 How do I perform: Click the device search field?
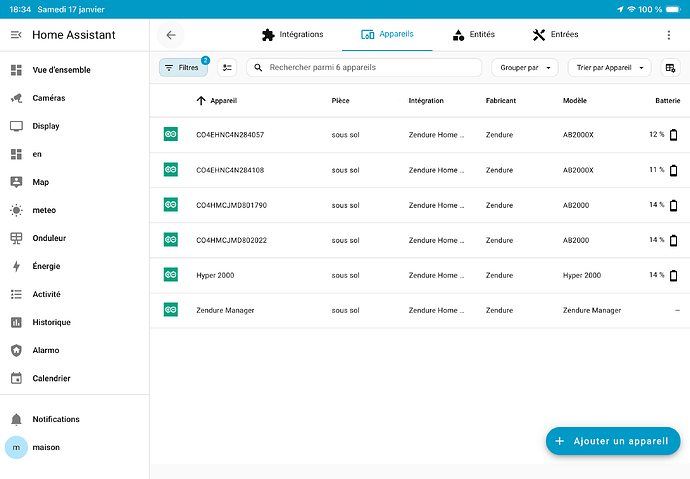pyautogui.click(x=365, y=68)
